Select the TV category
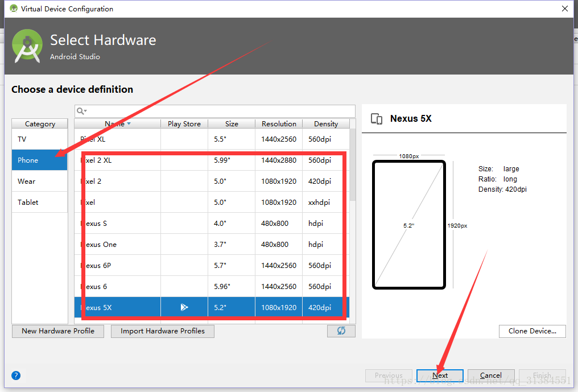 click(x=40, y=139)
